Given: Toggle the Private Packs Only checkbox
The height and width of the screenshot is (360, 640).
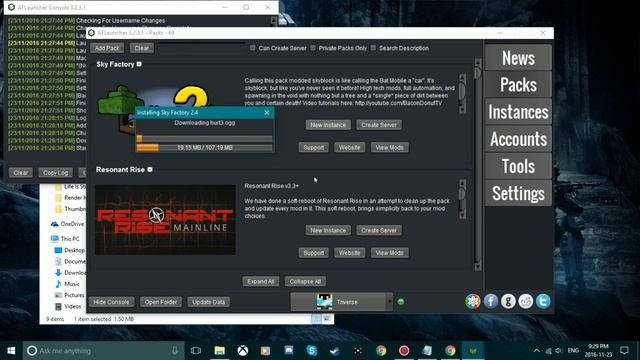Looking at the screenshot, I should (x=313, y=48).
